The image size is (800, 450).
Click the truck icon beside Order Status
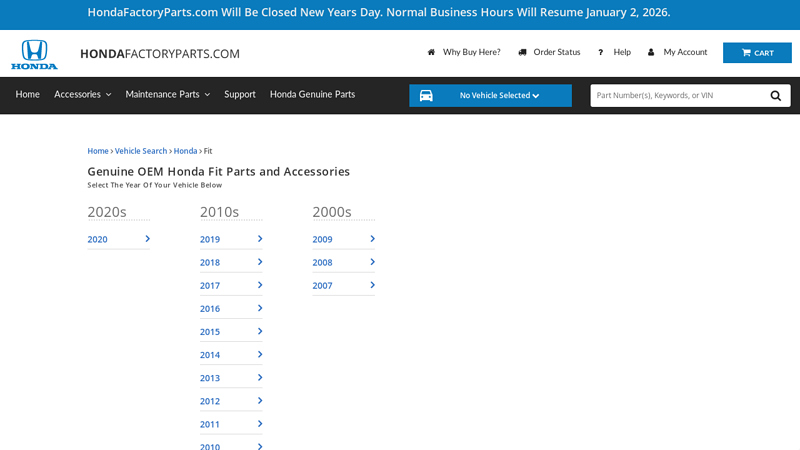click(522, 52)
